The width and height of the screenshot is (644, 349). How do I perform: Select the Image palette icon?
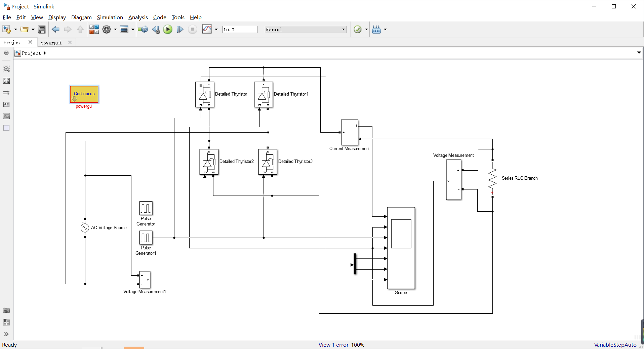(6, 116)
